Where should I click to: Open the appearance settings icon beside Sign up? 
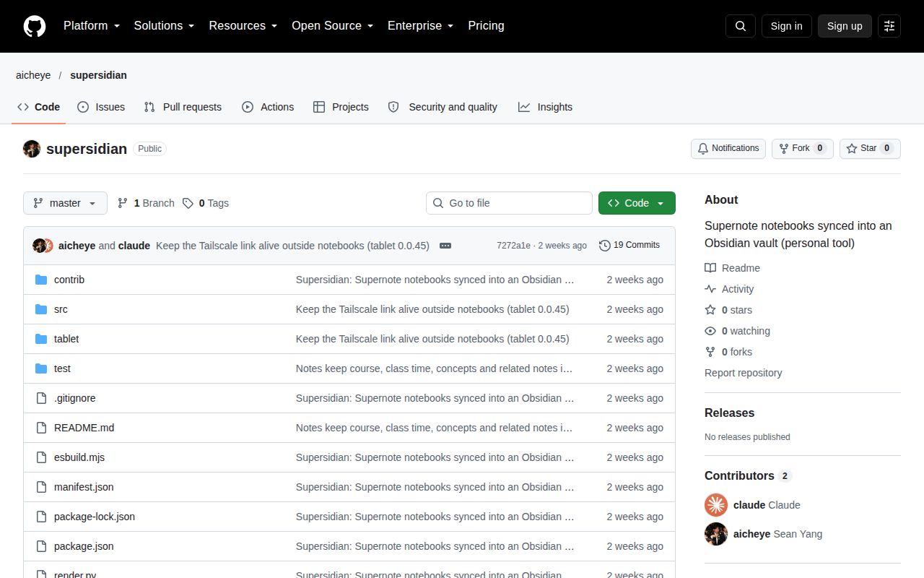pos(889,26)
